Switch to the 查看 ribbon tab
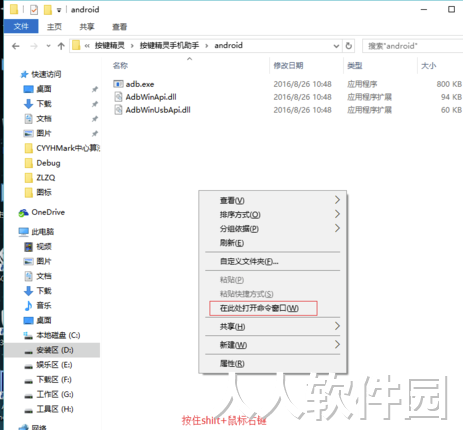 [119, 27]
